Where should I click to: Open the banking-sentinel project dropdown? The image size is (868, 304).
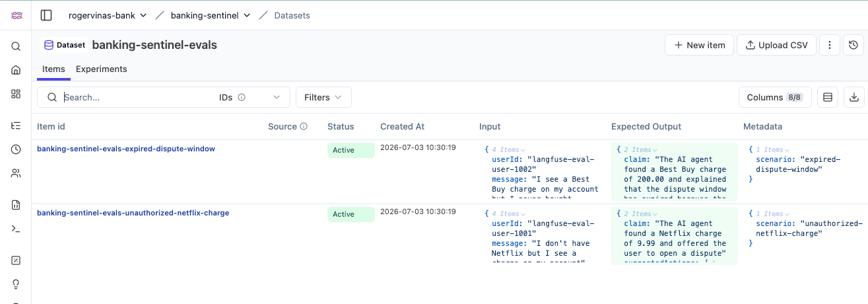click(x=211, y=15)
